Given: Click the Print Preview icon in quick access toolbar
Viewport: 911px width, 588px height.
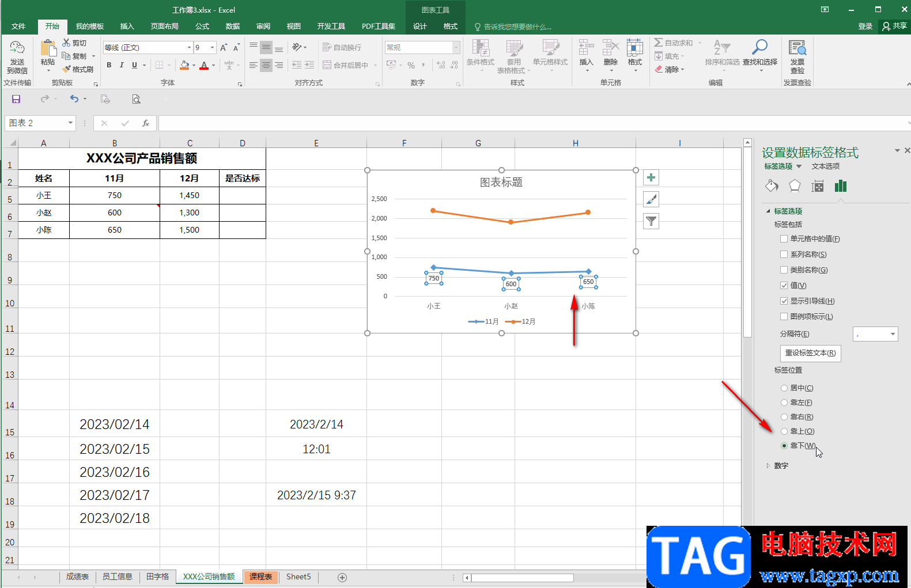Looking at the screenshot, I should point(136,99).
